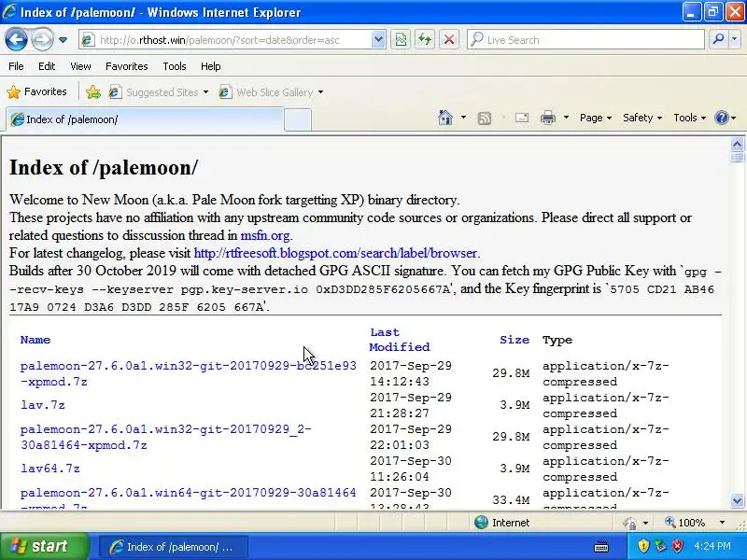Click the on-screen keyboard tray icon
The width and height of the screenshot is (747, 560).
(x=601, y=547)
